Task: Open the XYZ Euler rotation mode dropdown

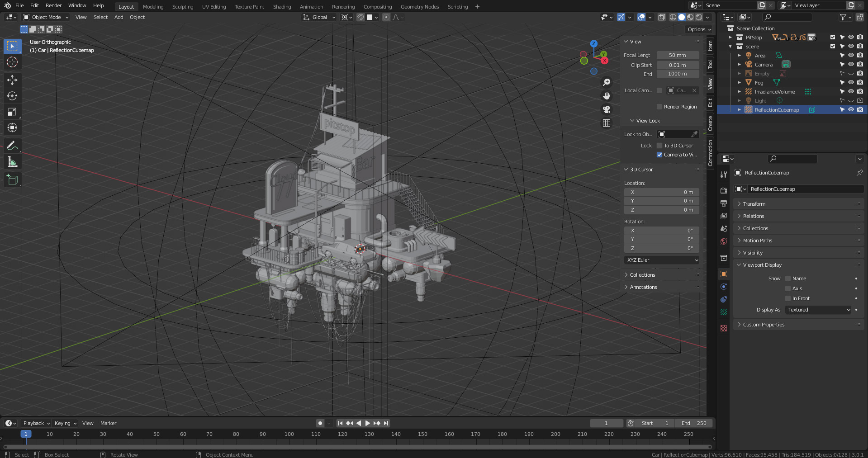Action: click(662, 260)
